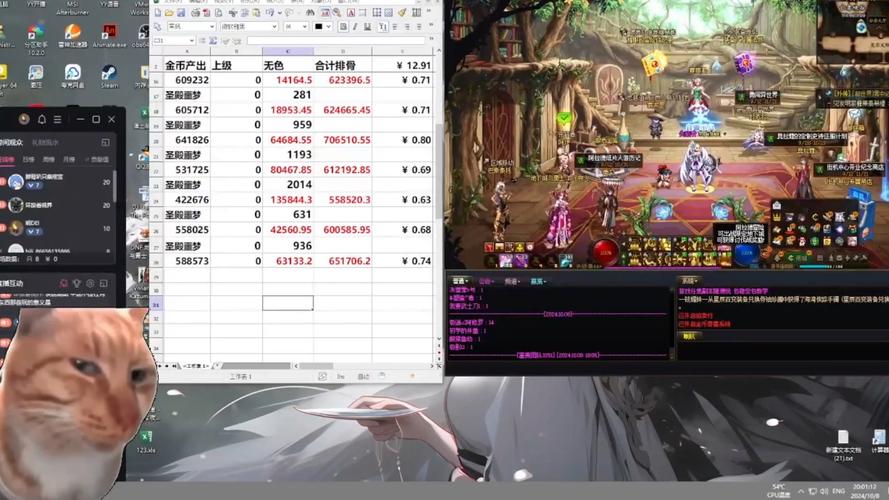This screenshot has height=500, width=889.
Task: Click the formula bar input field
Action: click(x=336, y=40)
